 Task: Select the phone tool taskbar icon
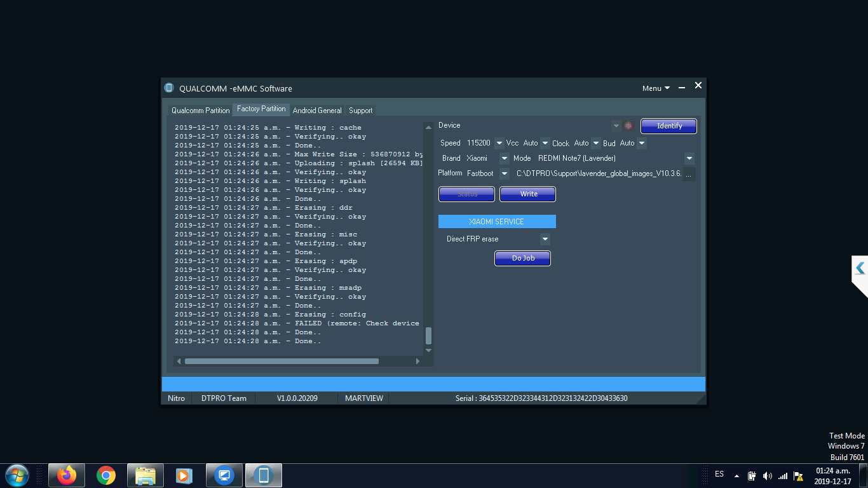pyautogui.click(x=264, y=475)
